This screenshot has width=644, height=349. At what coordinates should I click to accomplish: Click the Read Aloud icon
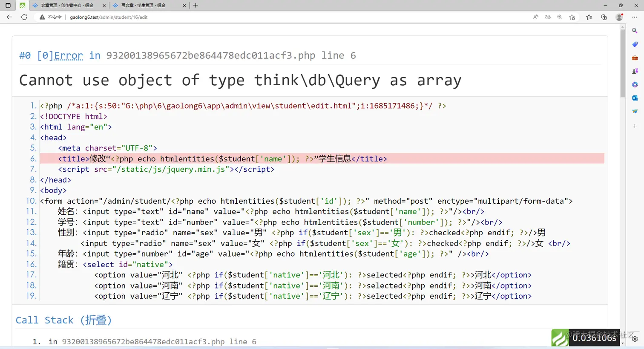pos(535,17)
